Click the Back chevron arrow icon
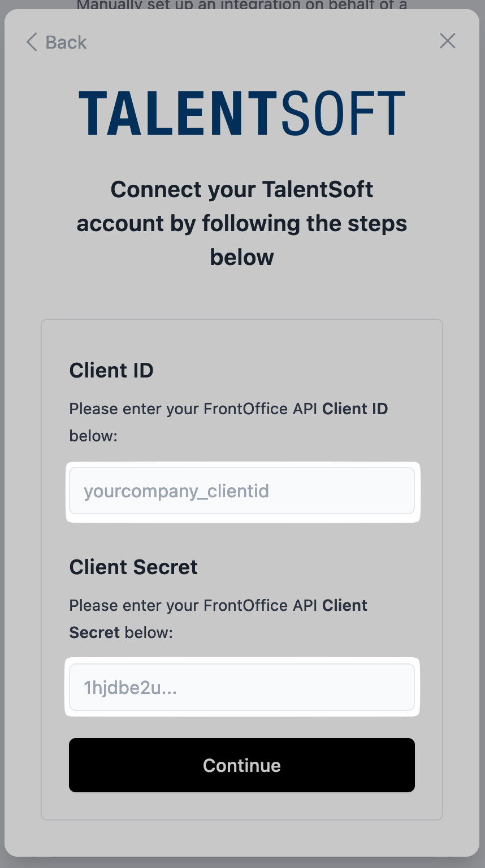This screenshot has height=868, width=485. point(32,42)
